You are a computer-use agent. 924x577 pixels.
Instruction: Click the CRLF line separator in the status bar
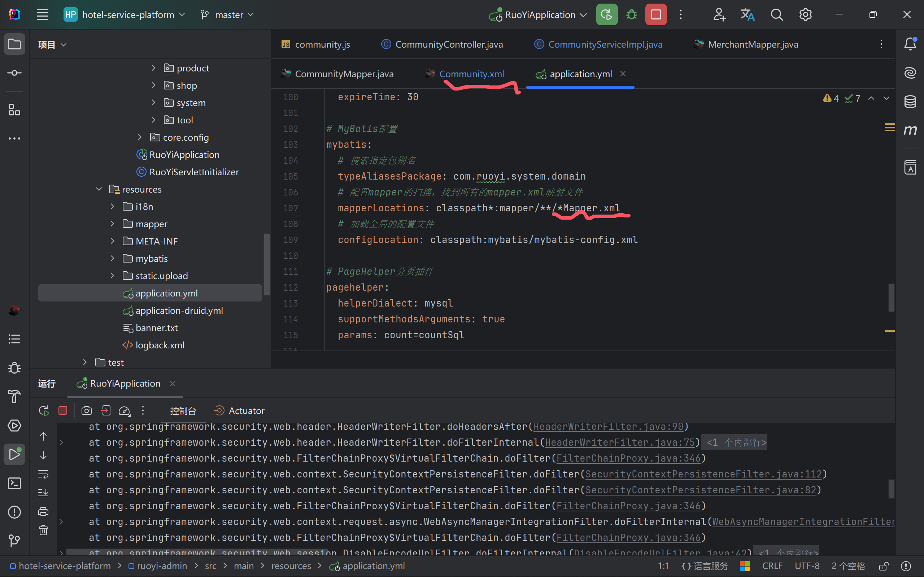coord(772,566)
